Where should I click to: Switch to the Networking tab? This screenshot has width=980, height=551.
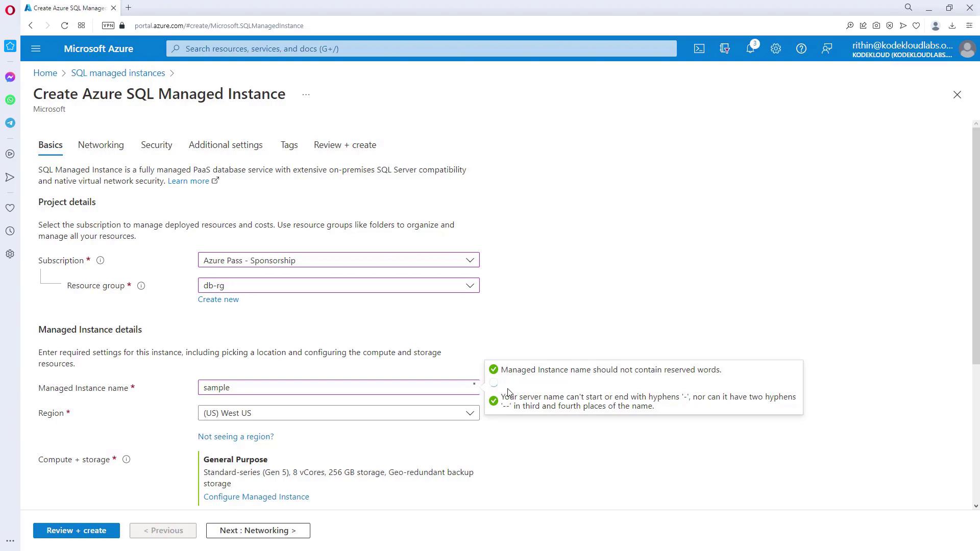(x=101, y=145)
